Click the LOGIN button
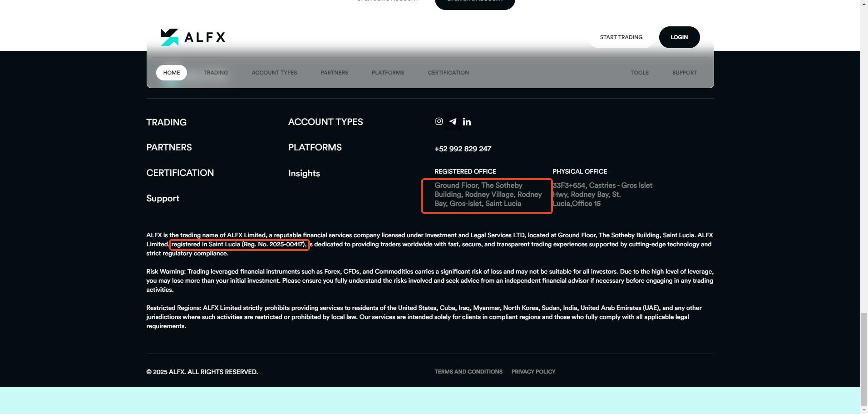868x414 pixels. [x=679, y=37]
